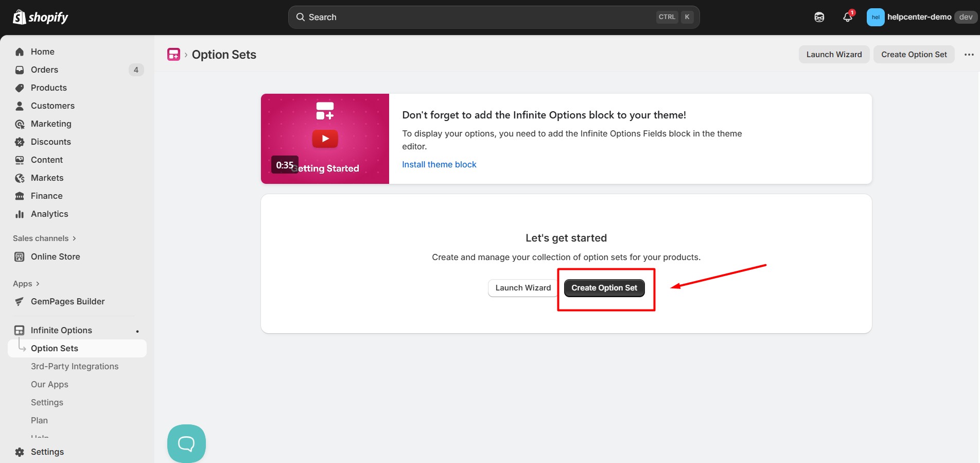Click the Orders inbox icon
Screen dimensions: 980x463
[x=20, y=70]
